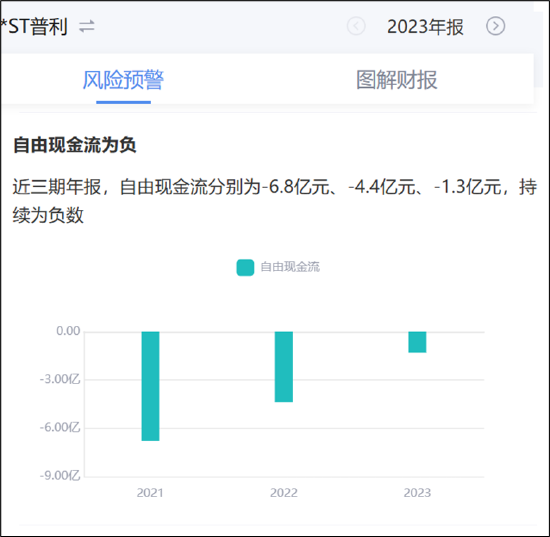
Task: Go to the next report period arrow
Action: (x=496, y=26)
